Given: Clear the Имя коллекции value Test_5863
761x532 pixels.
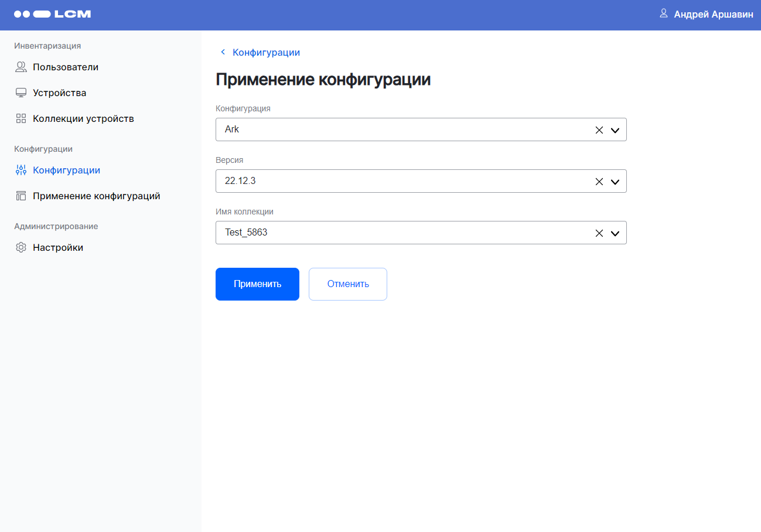Looking at the screenshot, I should coord(599,233).
